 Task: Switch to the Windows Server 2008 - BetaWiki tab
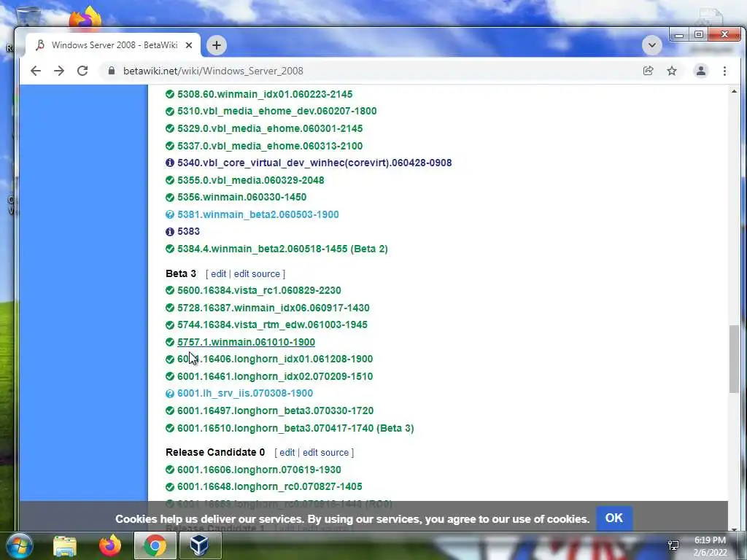[112, 45]
